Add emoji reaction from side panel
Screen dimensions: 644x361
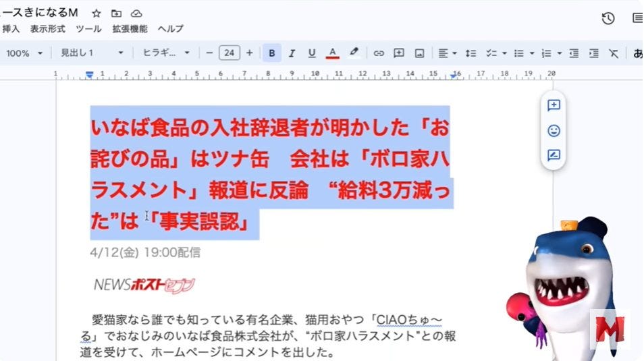pos(554,131)
